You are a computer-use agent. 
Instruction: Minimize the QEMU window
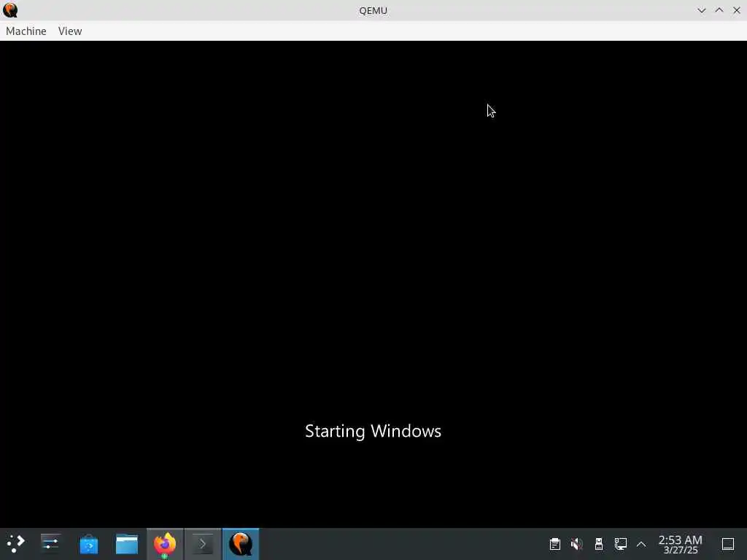click(x=701, y=10)
